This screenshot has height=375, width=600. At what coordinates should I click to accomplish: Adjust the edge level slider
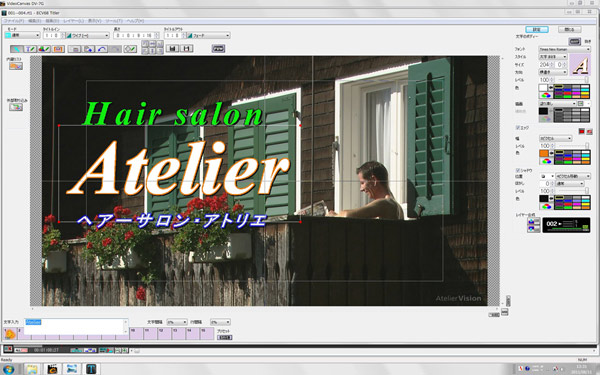pyautogui.click(x=573, y=146)
